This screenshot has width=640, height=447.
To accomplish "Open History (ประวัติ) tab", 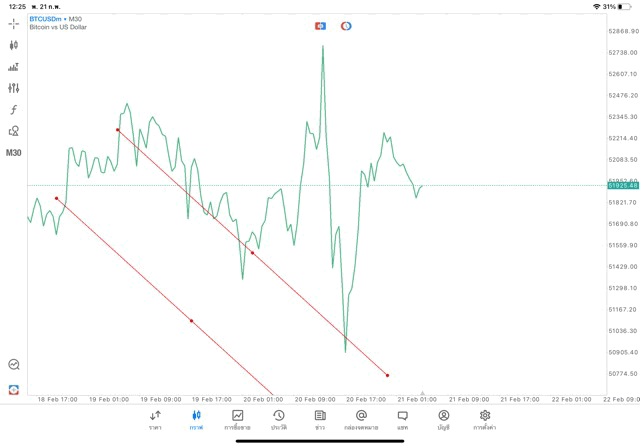I will [x=279, y=419].
